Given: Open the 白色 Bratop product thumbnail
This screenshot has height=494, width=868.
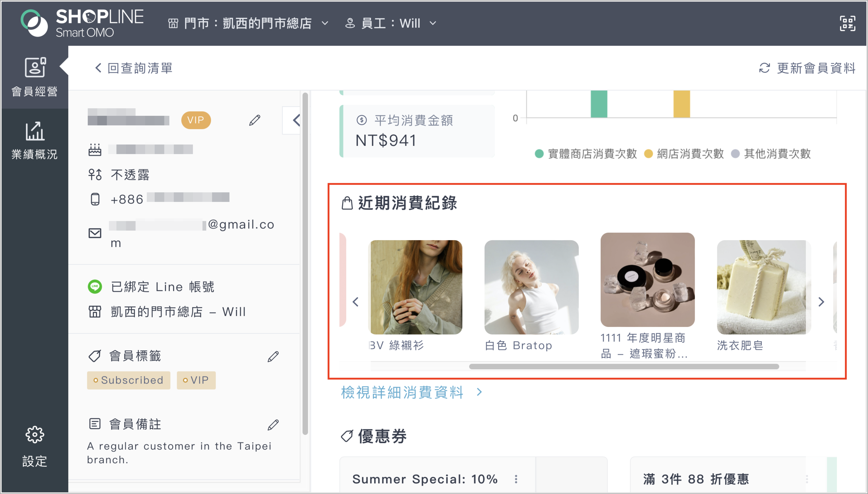Looking at the screenshot, I should 532,287.
